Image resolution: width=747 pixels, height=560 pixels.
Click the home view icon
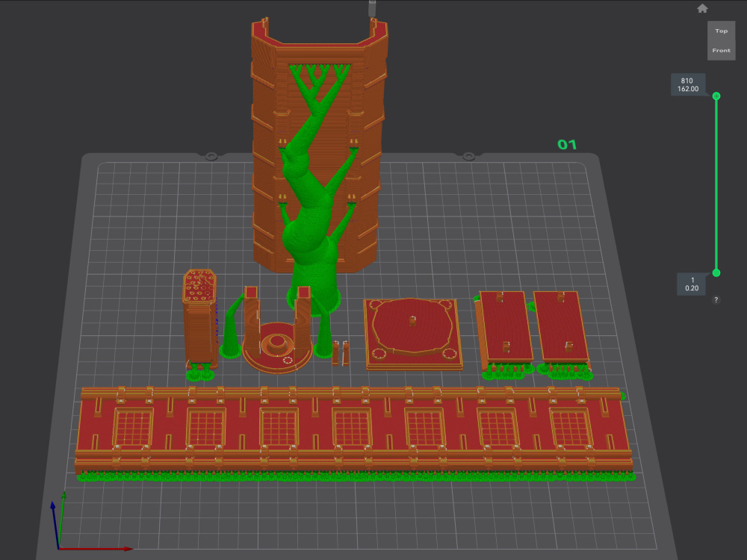(702, 8)
